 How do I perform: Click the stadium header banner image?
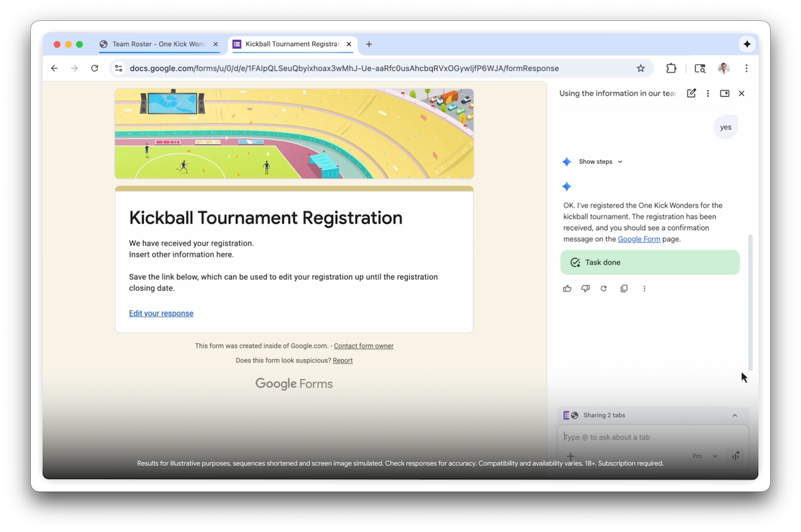point(294,134)
